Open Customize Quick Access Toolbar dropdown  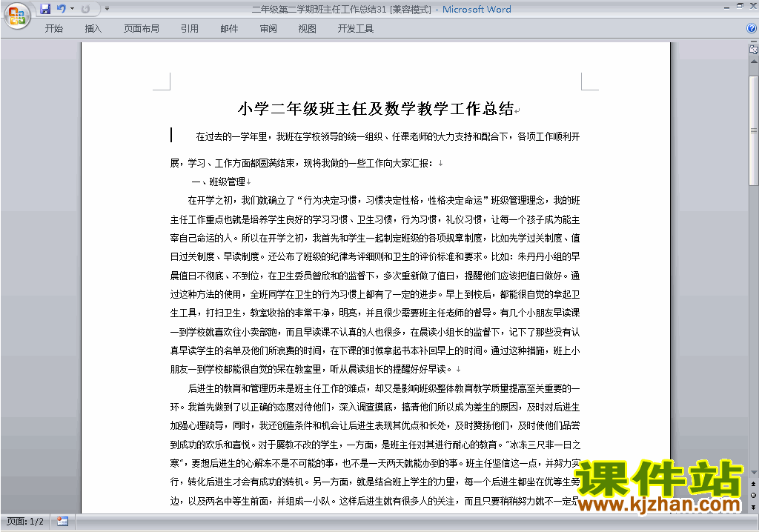click(107, 9)
